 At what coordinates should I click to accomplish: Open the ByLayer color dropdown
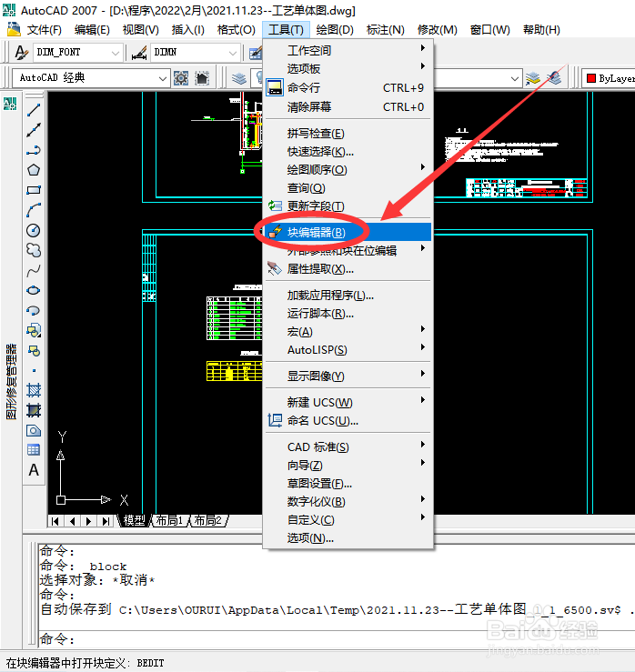[x=609, y=78]
